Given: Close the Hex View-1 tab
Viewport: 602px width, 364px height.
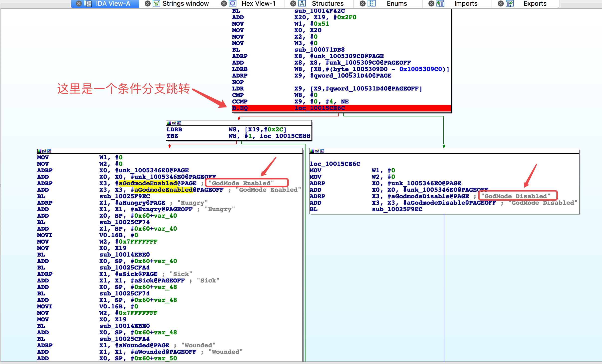Looking at the screenshot, I should [x=224, y=3].
